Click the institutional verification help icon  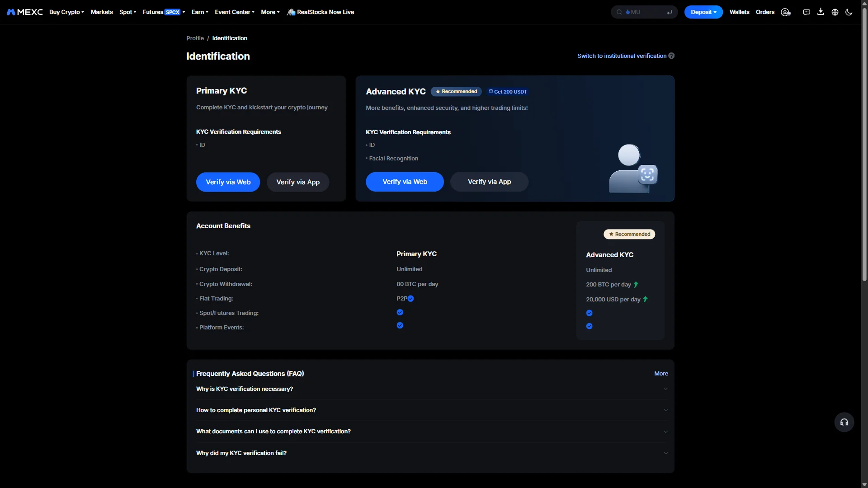click(671, 56)
